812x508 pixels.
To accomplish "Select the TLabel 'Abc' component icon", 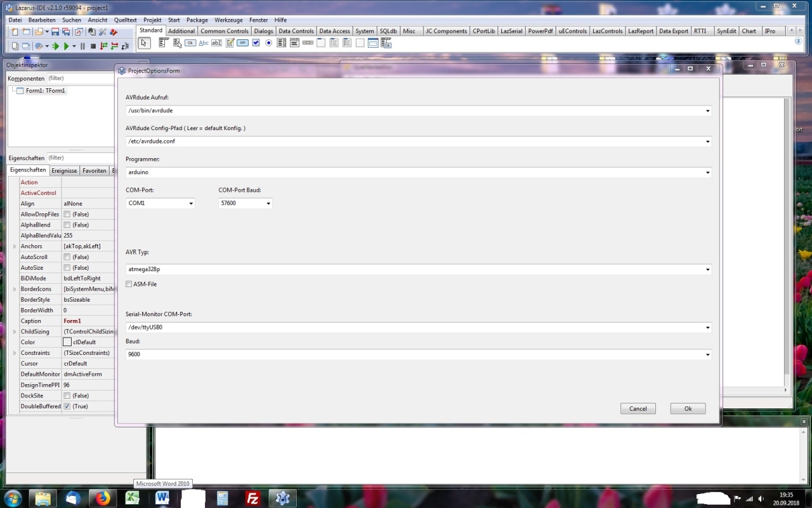I will [204, 43].
